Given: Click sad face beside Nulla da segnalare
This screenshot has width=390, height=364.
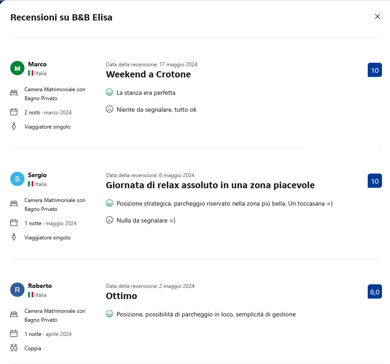Looking at the screenshot, I should [x=109, y=220].
